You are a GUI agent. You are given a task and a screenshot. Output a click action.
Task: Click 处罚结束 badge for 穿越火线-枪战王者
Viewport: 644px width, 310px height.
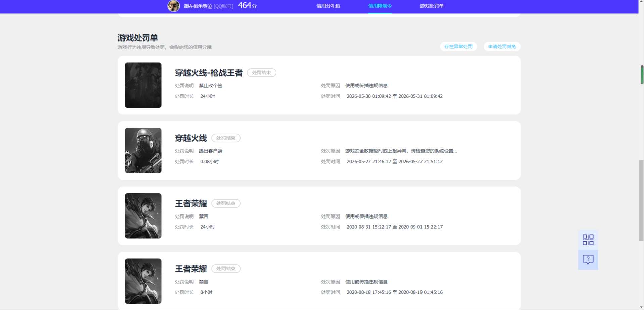(261, 73)
